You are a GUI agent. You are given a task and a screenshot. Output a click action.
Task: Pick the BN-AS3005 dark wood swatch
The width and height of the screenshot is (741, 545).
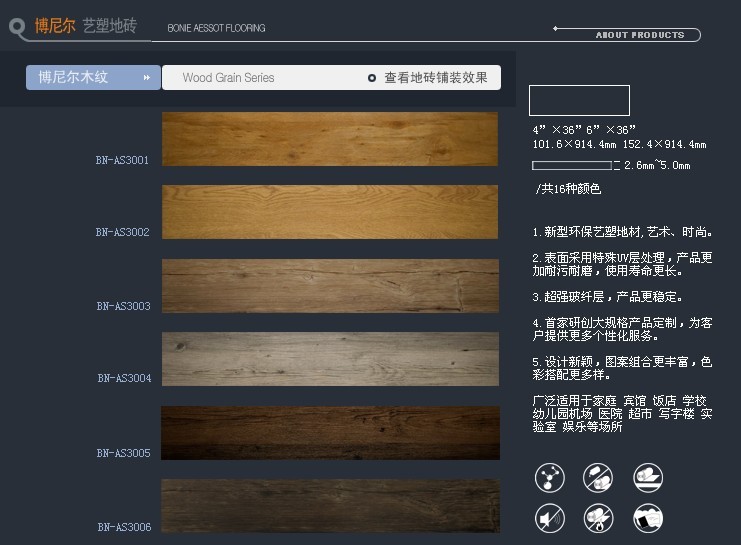330,433
